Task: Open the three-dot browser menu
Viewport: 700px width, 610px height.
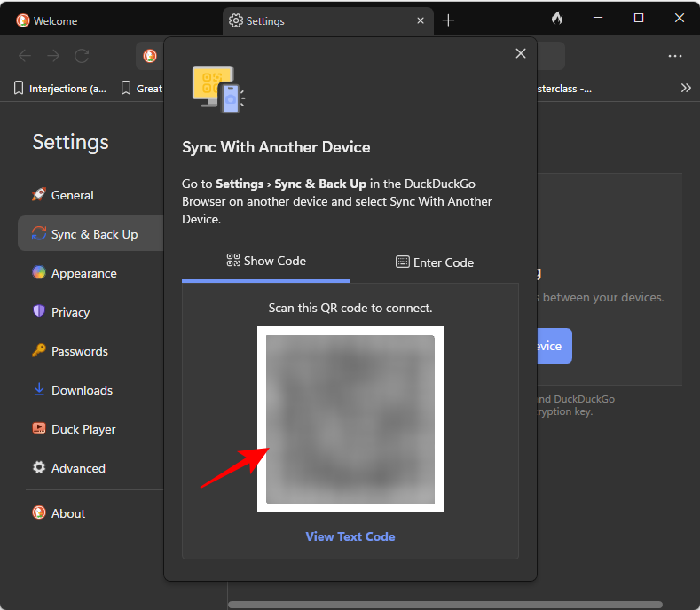Action: 675,56
